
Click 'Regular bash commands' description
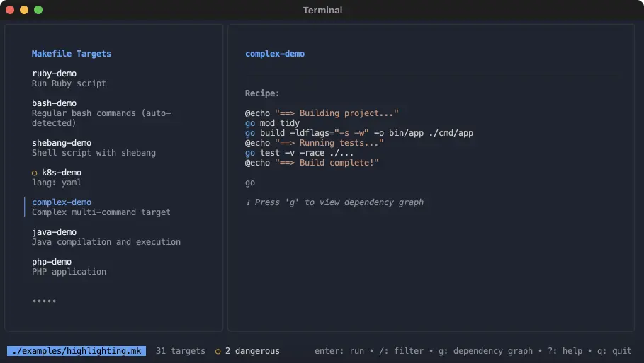coord(101,118)
